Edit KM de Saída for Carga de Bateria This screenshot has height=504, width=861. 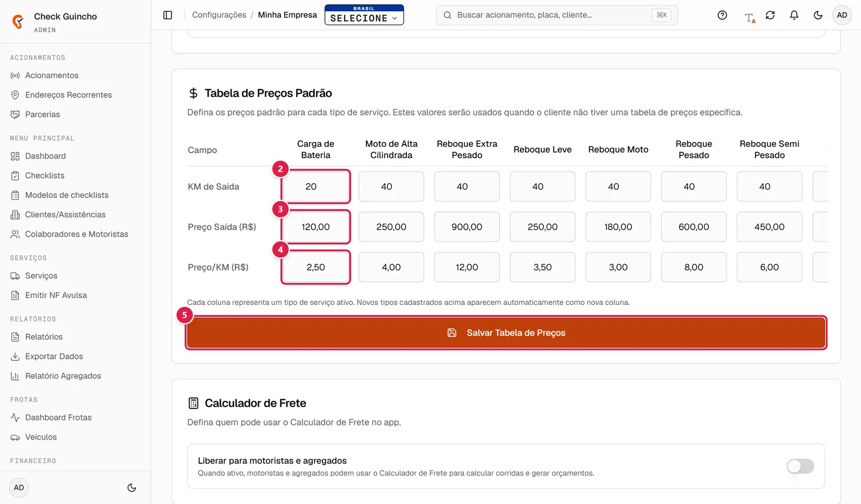316,187
